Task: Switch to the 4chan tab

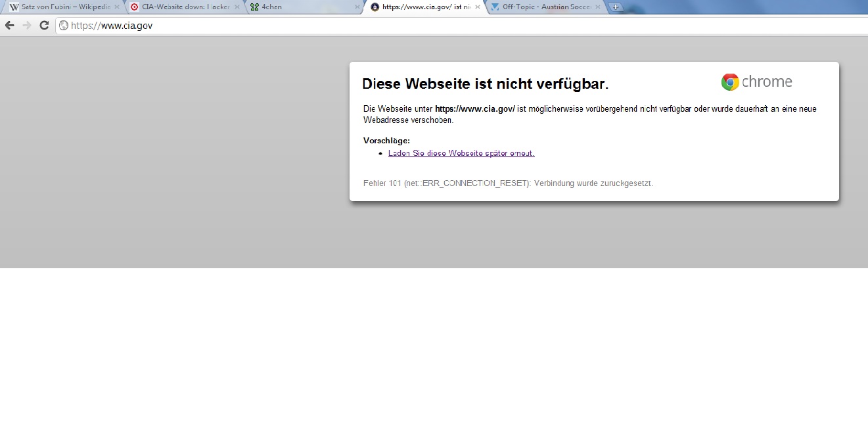Action: [x=305, y=7]
